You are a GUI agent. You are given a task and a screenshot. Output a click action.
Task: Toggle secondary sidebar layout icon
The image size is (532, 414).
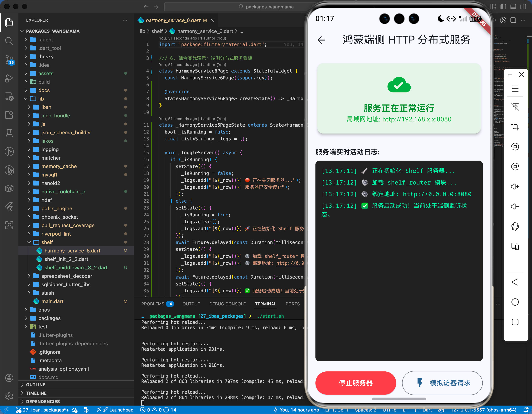point(523,7)
